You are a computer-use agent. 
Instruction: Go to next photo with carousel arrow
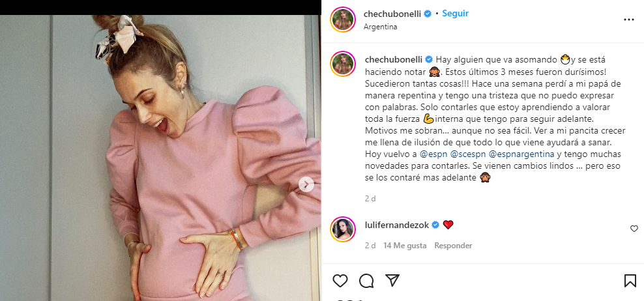click(x=306, y=184)
